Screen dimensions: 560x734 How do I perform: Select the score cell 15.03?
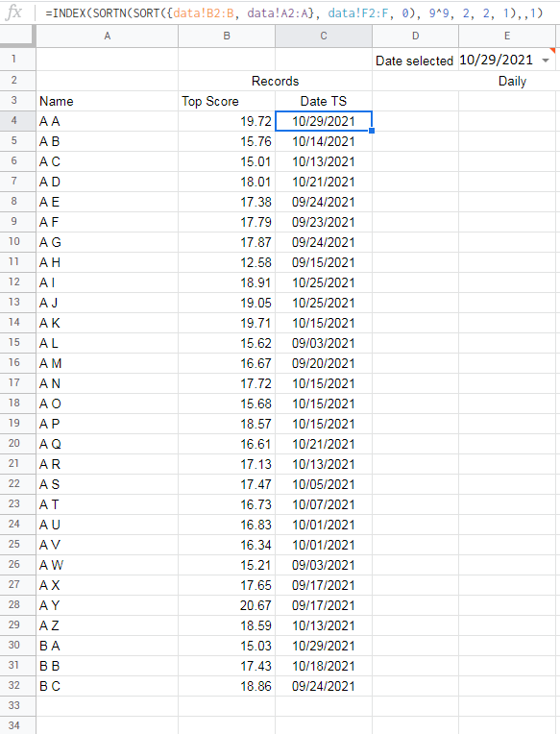[227, 645]
